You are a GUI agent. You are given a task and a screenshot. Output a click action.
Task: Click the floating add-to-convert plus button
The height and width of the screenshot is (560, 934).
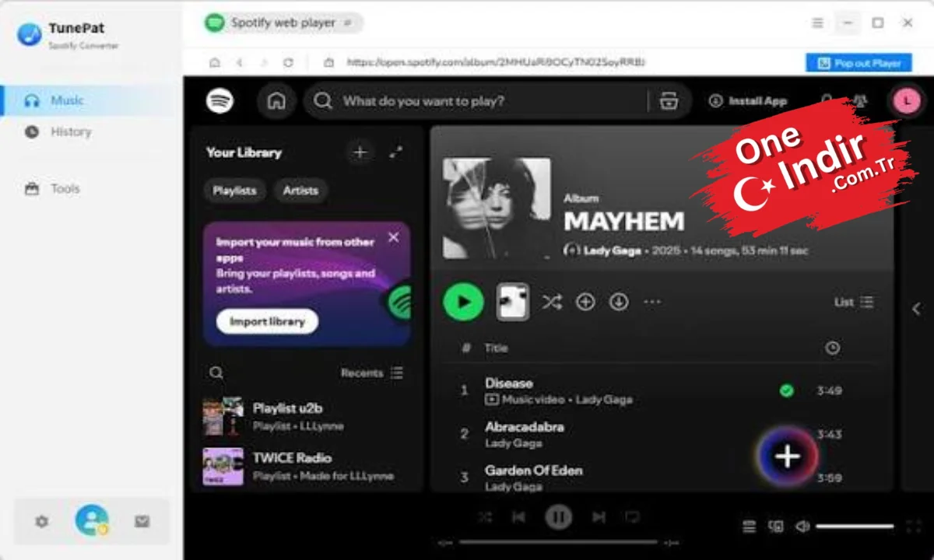788,457
